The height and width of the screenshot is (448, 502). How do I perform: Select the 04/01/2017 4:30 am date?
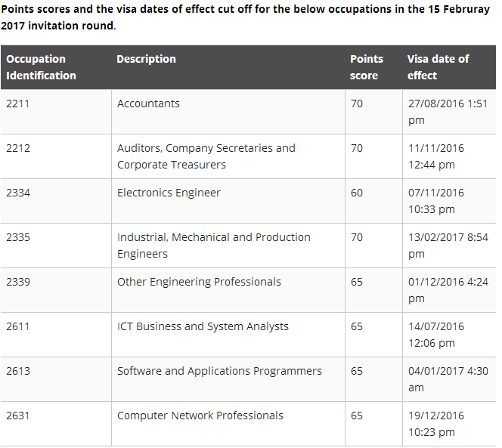448,379
